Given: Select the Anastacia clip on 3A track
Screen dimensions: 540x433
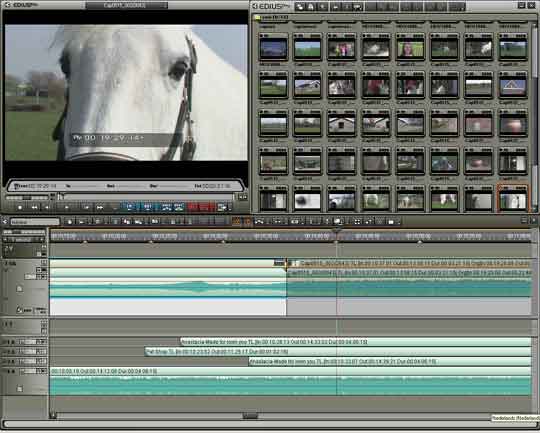Looking at the screenshot, I should tap(390, 361).
